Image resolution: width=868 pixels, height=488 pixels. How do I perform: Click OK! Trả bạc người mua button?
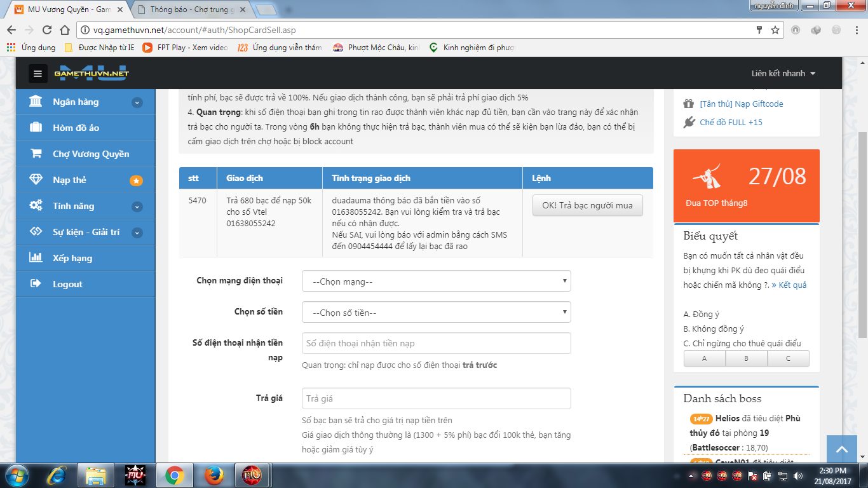[587, 205]
